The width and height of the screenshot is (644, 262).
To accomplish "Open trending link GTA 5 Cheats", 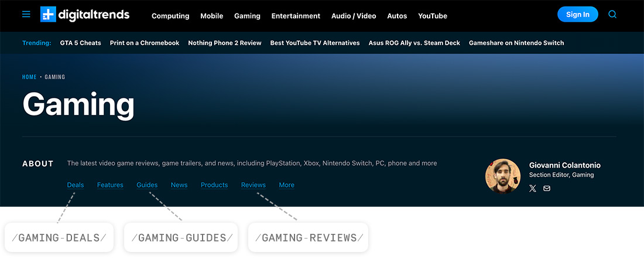I will point(81,43).
